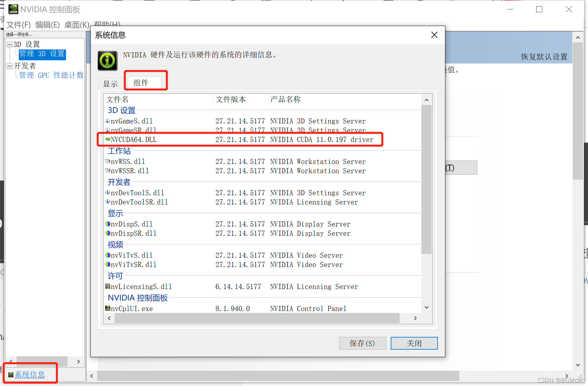Click the nvWSSR.dll file icon
The height and width of the screenshot is (386, 588).
click(x=108, y=170)
